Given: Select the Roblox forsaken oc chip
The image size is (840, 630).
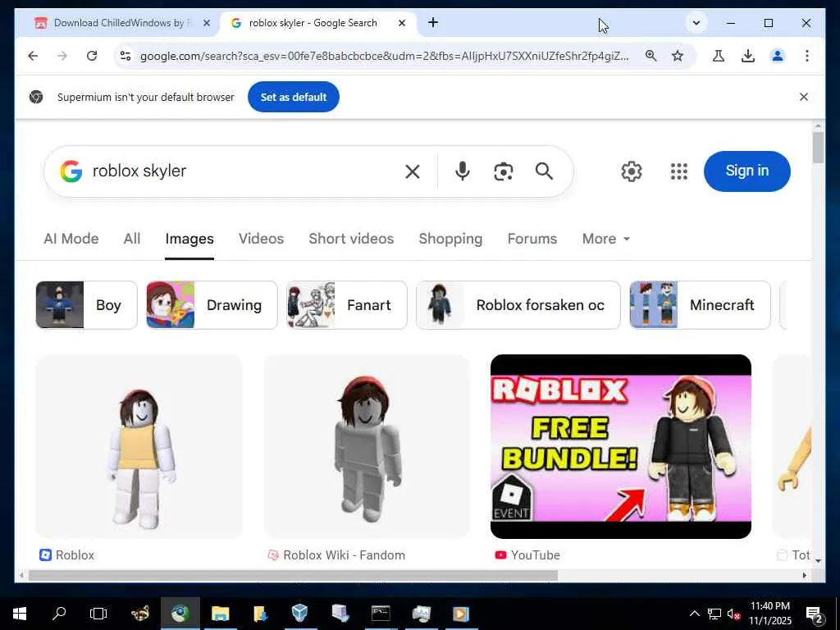Looking at the screenshot, I should (518, 305).
